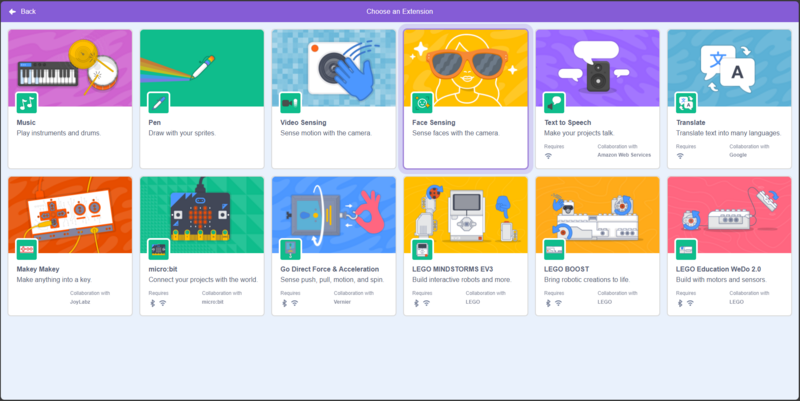Viewport: 800px width, 401px height.
Task: Click the Wi-Fi icon on Go Direct card
Action: coord(294,303)
